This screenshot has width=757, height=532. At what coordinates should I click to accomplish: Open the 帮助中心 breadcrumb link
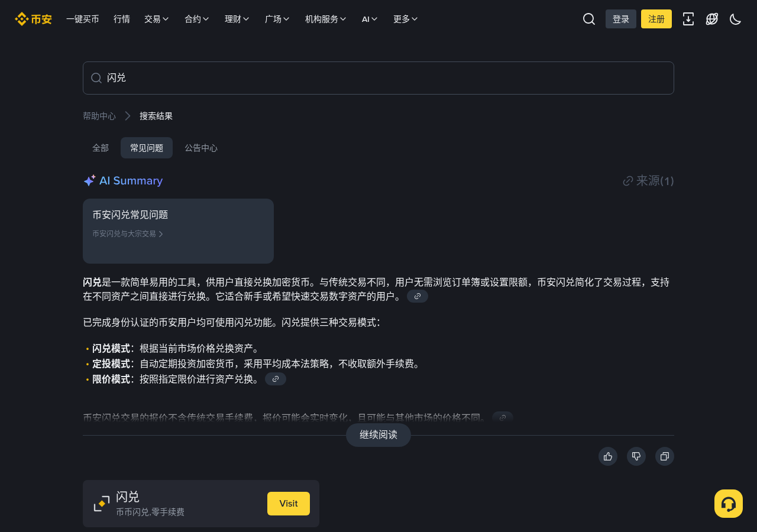pyautogui.click(x=99, y=116)
